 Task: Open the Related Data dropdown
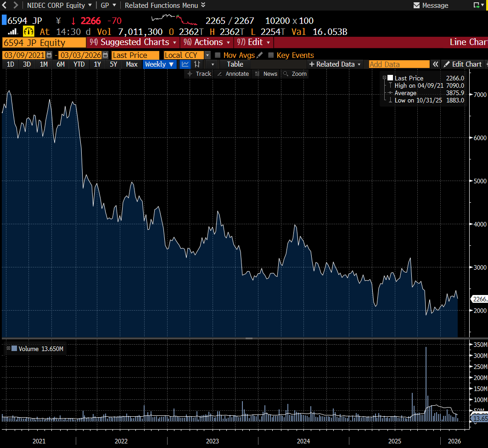tap(335, 64)
